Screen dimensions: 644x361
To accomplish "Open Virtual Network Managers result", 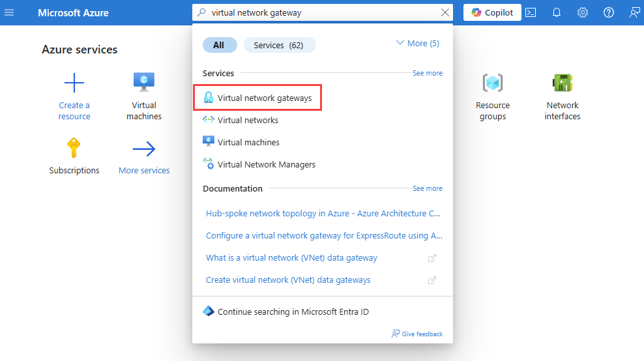I will [x=267, y=164].
